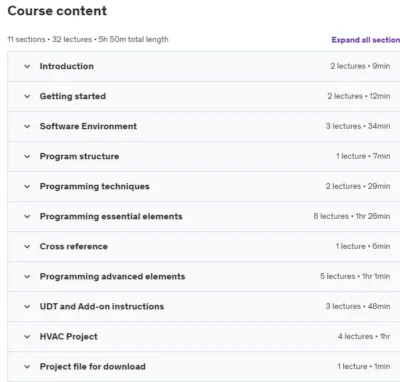Expand Programming essential elements chevron
Image resolution: width=400 pixels, height=382 pixels.
(x=27, y=216)
